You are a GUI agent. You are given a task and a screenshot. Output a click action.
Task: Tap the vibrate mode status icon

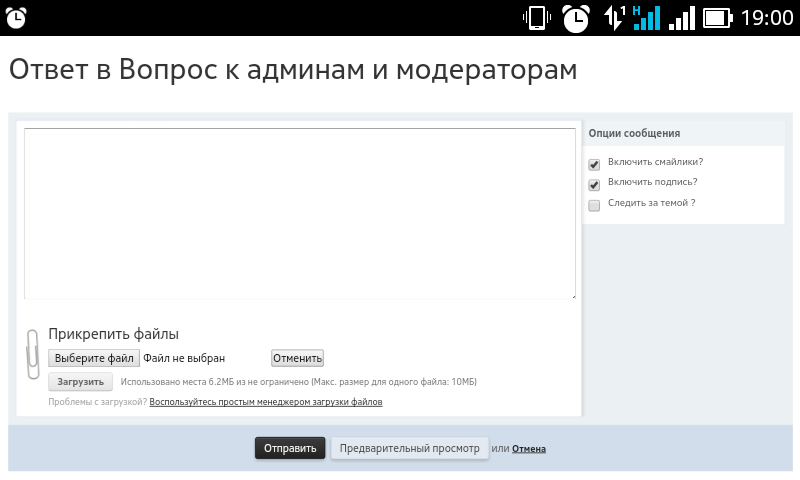tap(537, 18)
